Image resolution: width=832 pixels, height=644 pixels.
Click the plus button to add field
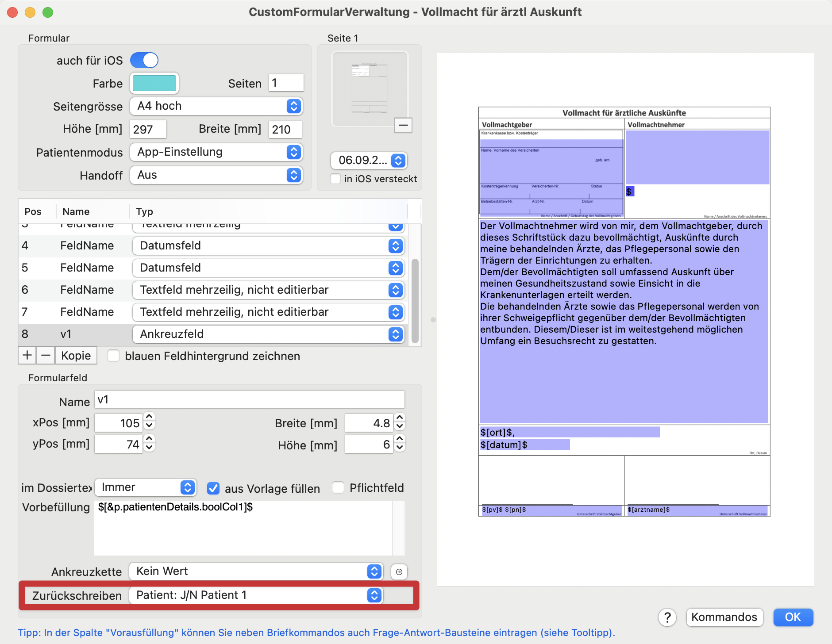27,355
